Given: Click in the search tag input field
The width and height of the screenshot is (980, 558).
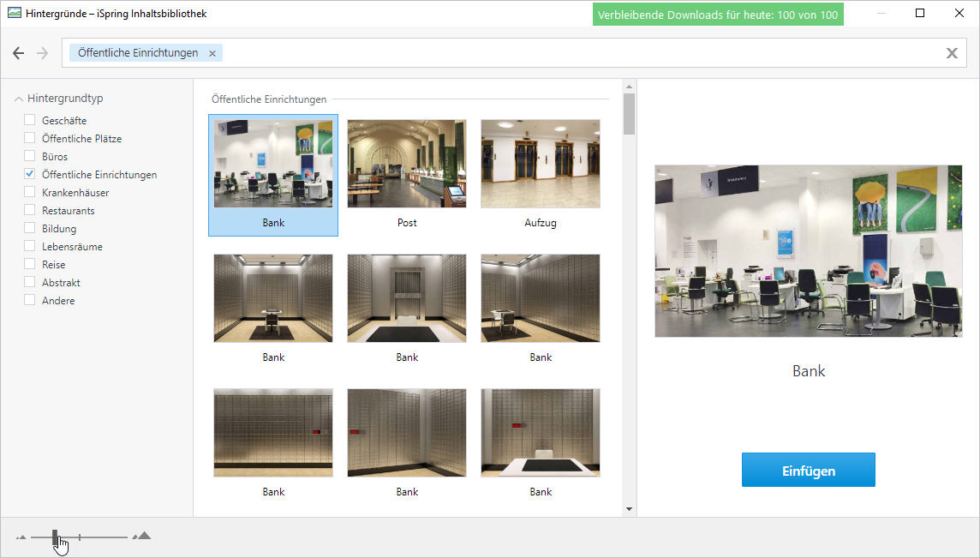Looking at the screenshot, I should pos(583,53).
